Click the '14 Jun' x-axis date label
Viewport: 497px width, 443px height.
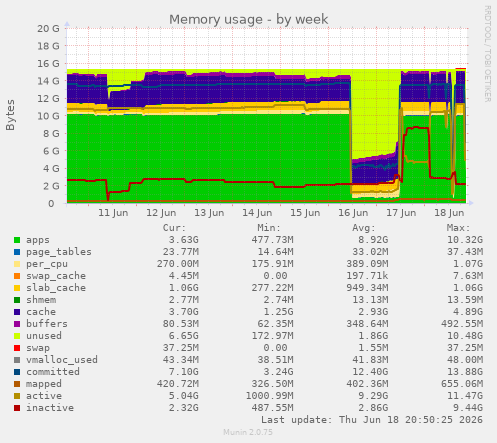(x=257, y=213)
